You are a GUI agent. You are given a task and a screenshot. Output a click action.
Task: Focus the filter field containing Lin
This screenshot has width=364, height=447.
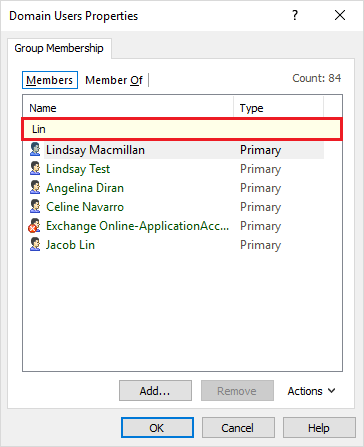pyautogui.click(x=182, y=129)
